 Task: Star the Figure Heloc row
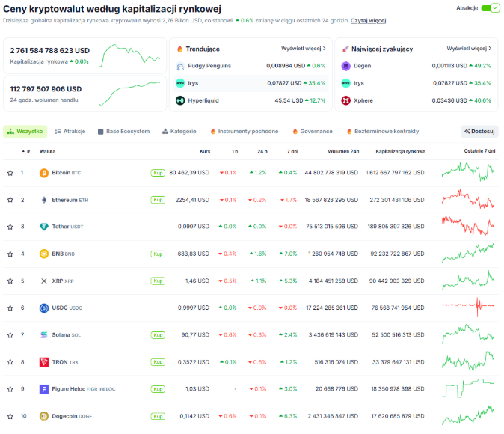pyautogui.click(x=10, y=389)
